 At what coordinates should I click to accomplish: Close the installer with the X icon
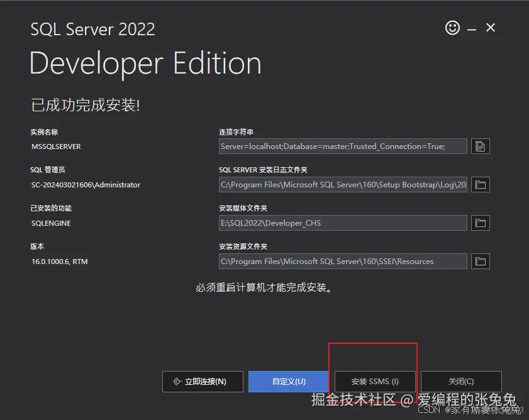491,28
